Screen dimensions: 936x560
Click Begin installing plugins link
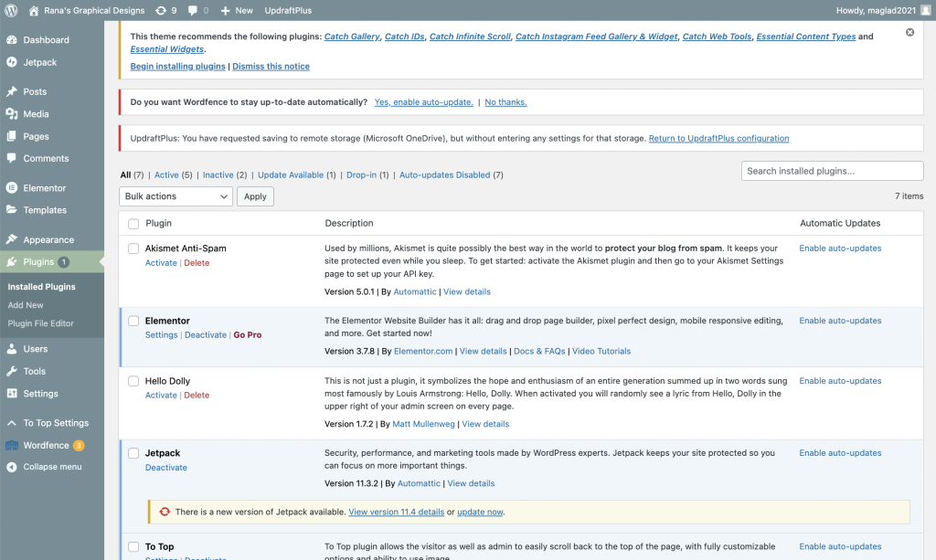(178, 66)
